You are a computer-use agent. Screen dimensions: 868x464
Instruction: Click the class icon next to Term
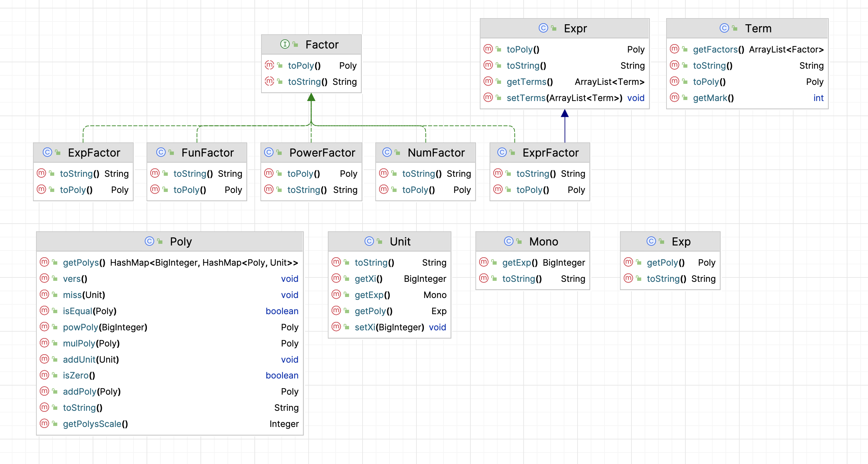click(724, 28)
